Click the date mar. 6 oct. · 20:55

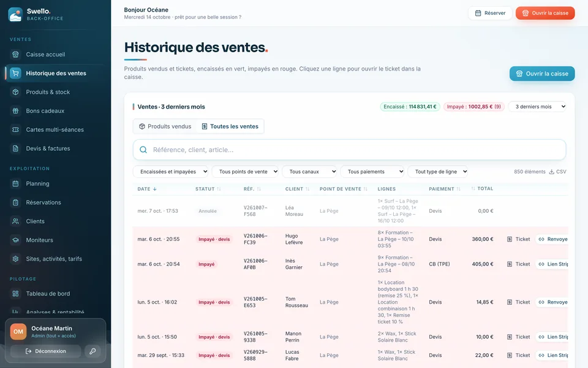coord(159,239)
